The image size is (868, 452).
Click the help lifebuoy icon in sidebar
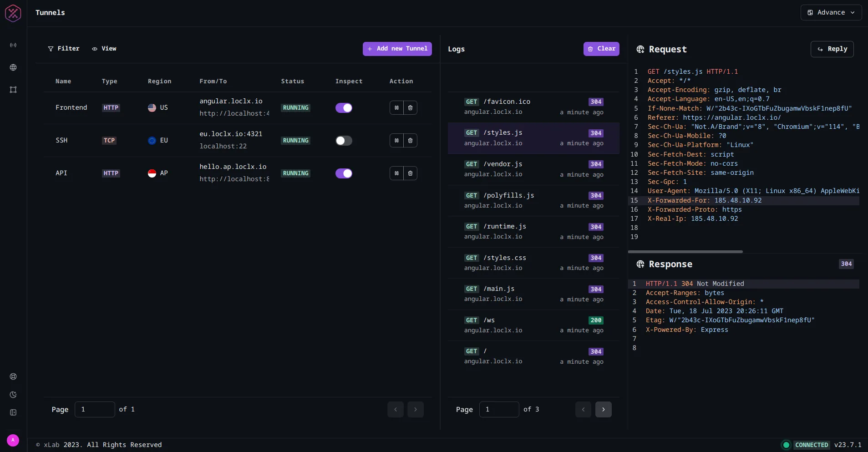[13, 376]
